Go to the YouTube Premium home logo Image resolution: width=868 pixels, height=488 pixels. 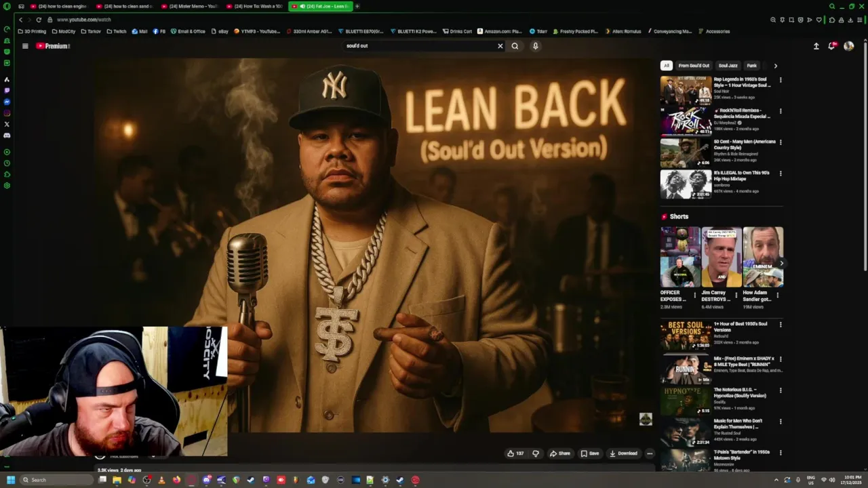click(x=53, y=46)
